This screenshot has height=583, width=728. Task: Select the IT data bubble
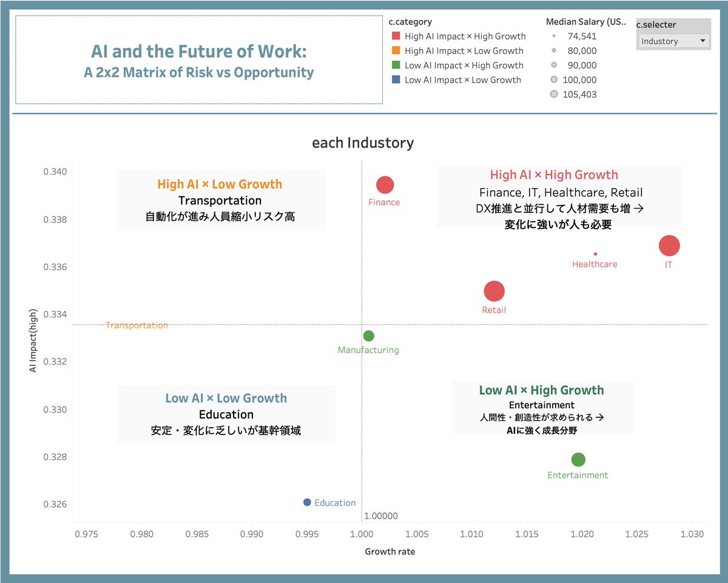coord(669,246)
